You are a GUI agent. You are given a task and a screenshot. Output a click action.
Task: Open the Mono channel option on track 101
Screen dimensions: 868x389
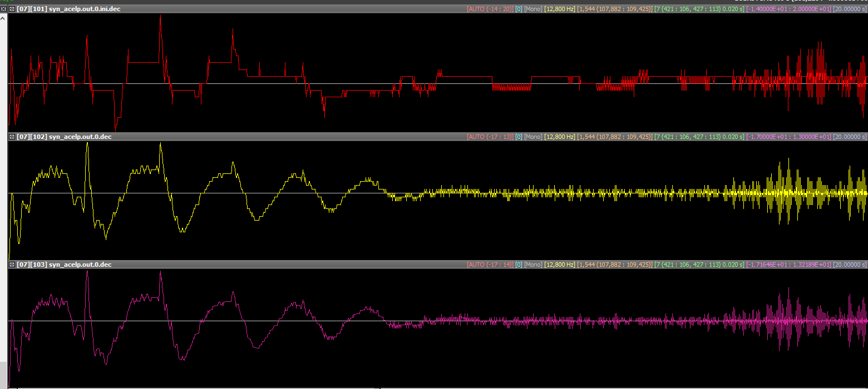(532, 9)
